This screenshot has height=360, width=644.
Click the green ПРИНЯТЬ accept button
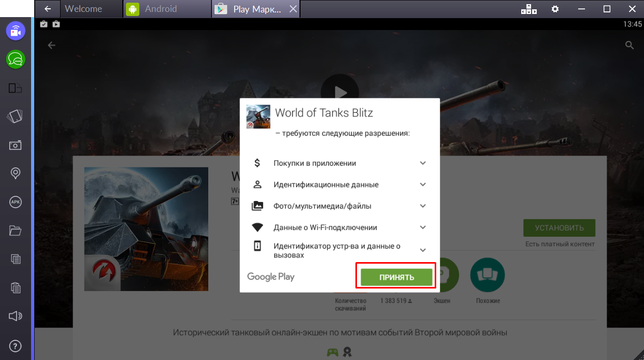tap(396, 277)
